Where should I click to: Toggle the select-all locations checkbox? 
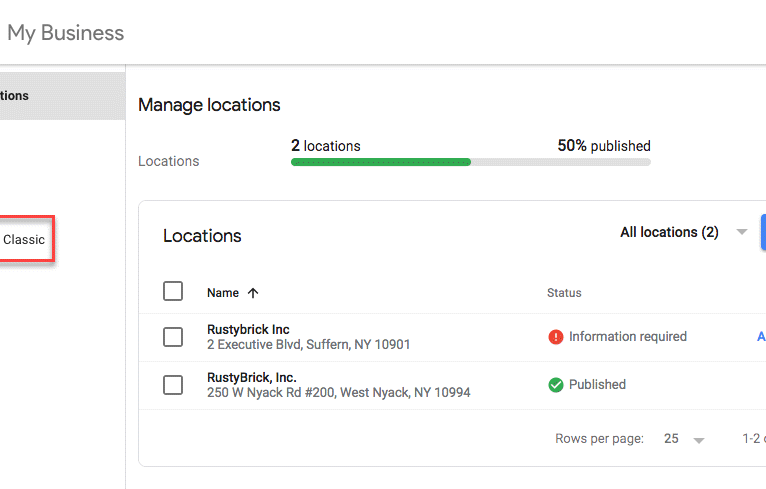[173, 291]
